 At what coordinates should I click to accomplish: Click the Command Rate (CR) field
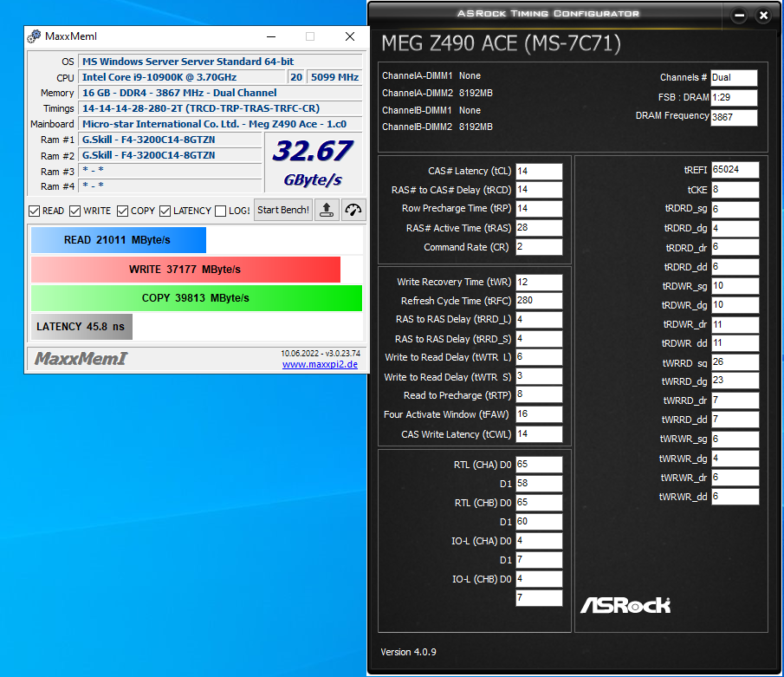pyautogui.click(x=539, y=247)
